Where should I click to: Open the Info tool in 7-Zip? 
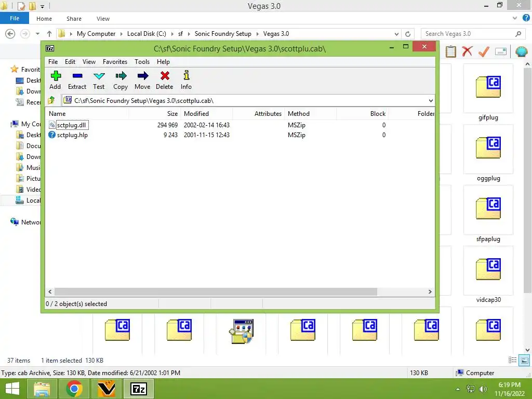186,80
